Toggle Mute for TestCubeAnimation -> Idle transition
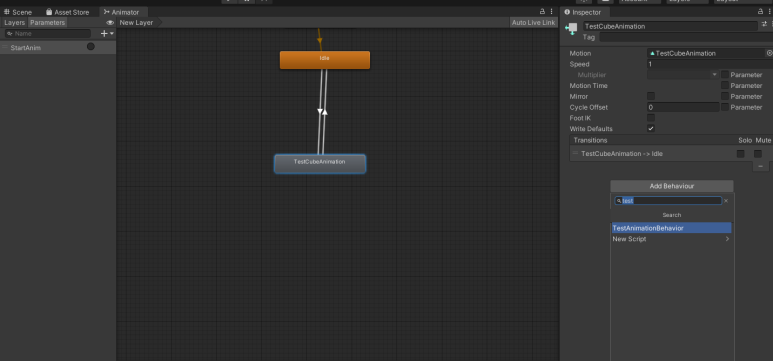 coord(758,154)
